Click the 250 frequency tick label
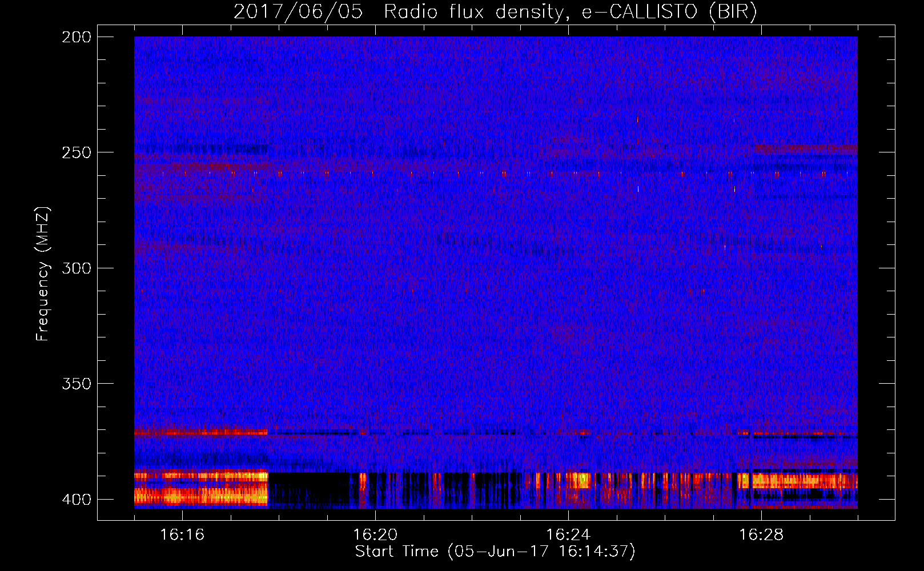This screenshot has height=571, width=924. [x=77, y=152]
